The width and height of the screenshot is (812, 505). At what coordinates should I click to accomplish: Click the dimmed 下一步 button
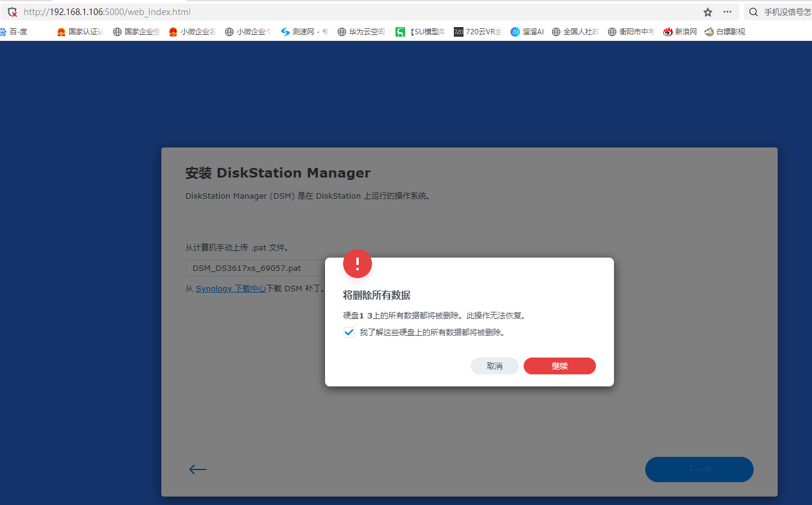coord(699,469)
